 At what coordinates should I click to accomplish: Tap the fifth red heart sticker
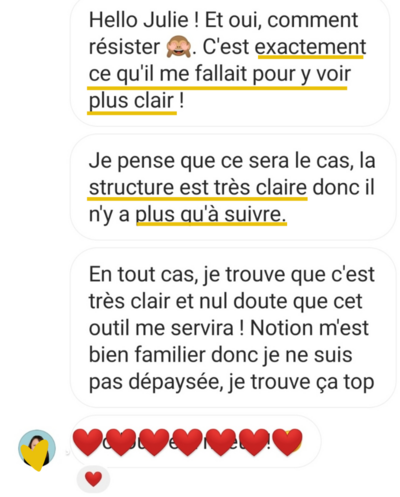221,442
